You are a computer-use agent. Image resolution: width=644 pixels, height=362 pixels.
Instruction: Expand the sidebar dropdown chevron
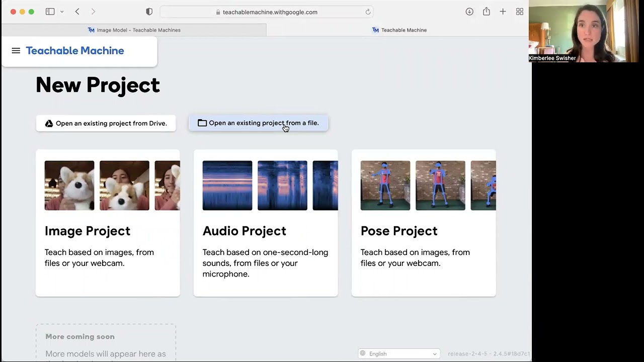[62, 12]
